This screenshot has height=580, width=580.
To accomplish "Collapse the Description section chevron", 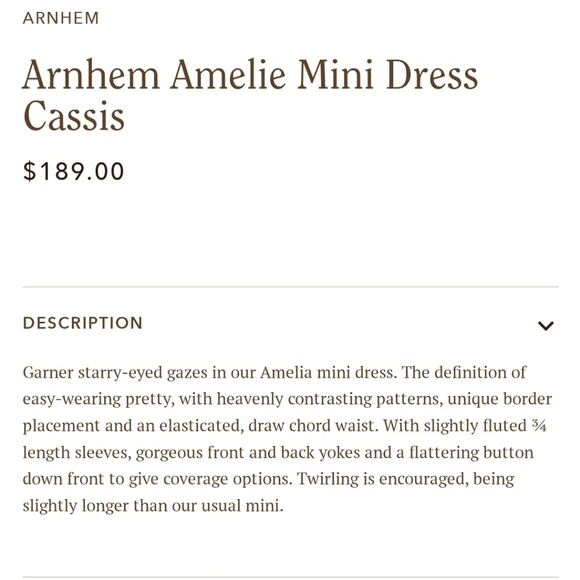I will pyautogui.click(x=545, y=326).
